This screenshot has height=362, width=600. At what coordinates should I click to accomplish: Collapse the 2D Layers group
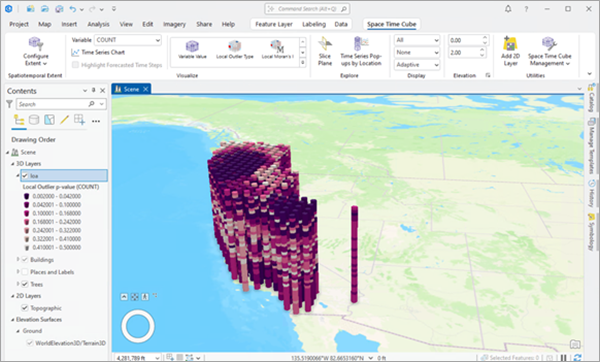[x=13, y=296]
